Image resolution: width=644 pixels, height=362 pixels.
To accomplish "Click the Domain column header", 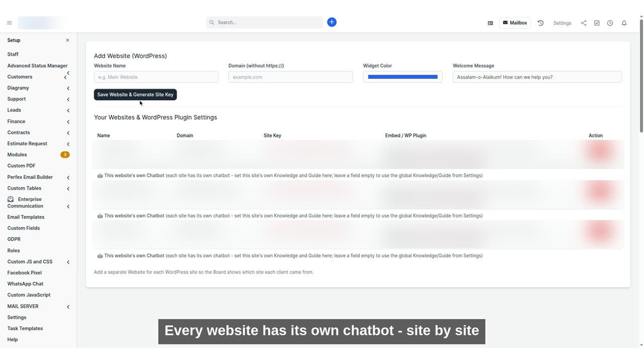I will click(x=185, y=136).
